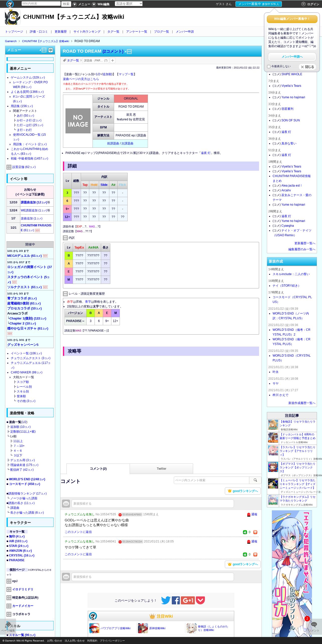Share the page via the Twitter bird icon
The width and height of the screenshot is (322, 644).
[166, 600]
